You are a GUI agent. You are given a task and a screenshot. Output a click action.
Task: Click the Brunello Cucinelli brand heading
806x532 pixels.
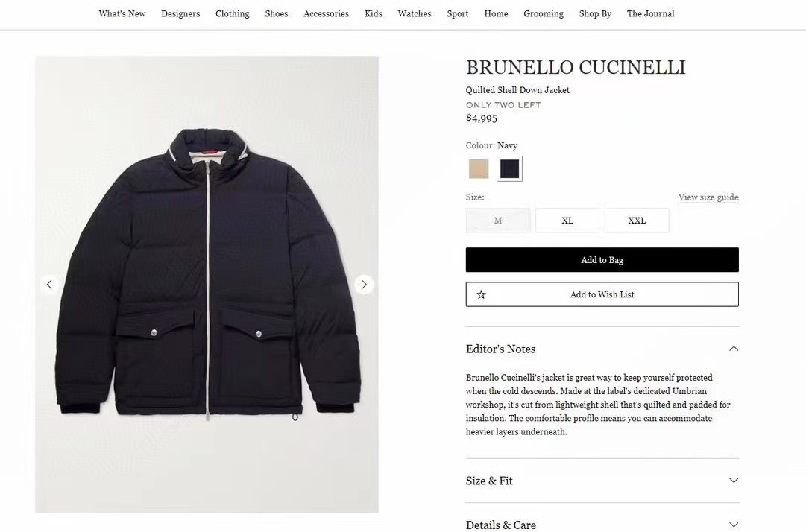[576, 67]
